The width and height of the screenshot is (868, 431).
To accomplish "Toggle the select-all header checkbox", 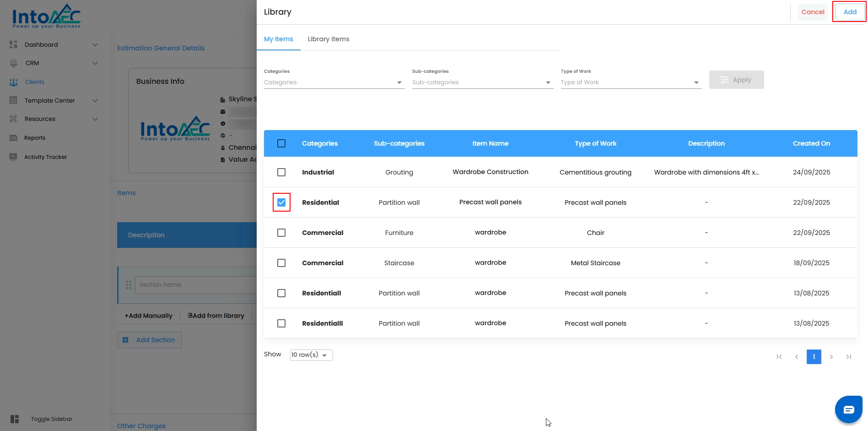I will [x=281, y=143].
